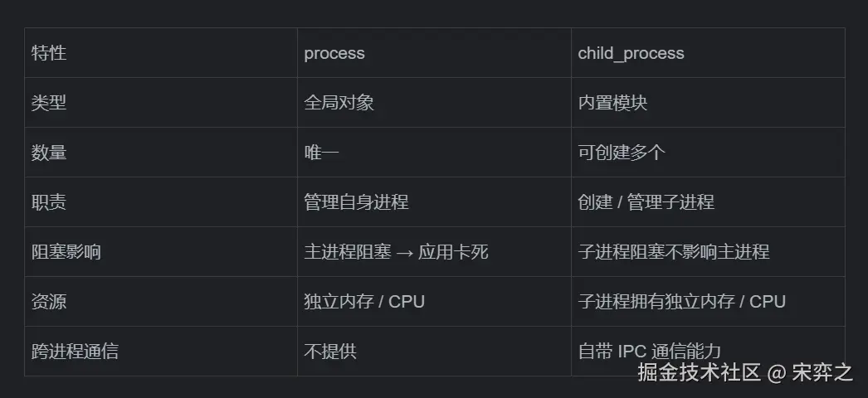The width and height of the screenshot is (868, 398).
Task: Click the process column header
Action: (334, 53)
